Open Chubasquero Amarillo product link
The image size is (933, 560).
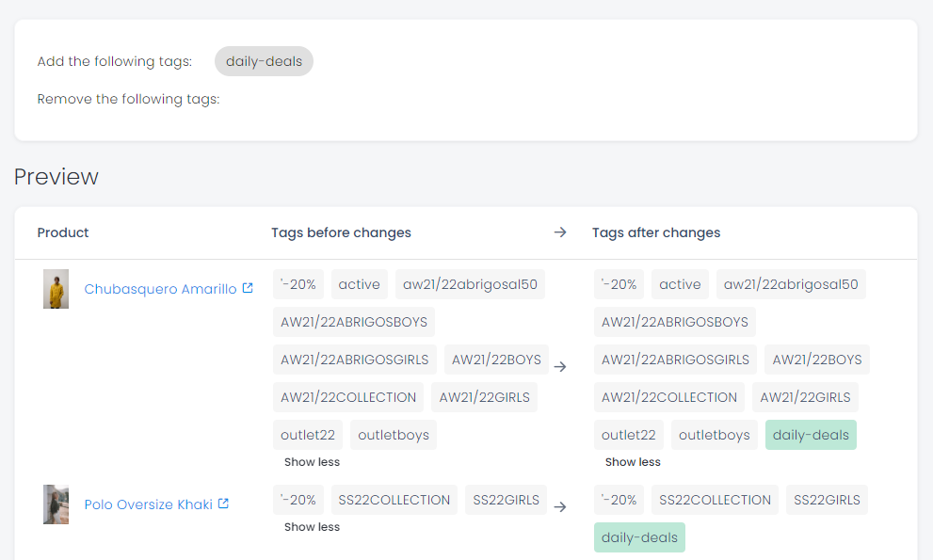click(x=160, y=289)
